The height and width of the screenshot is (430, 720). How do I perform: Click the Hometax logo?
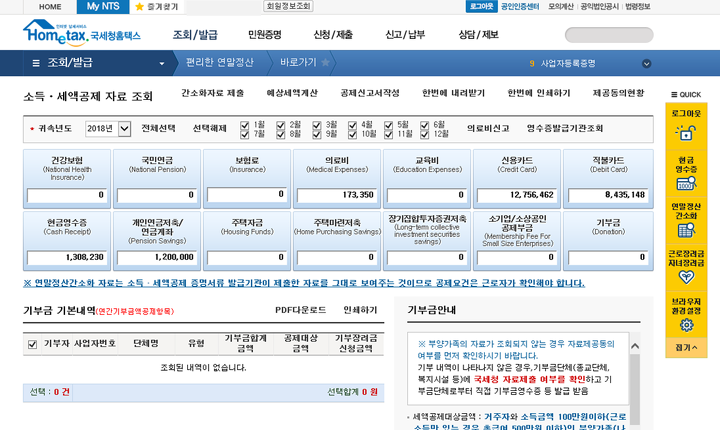tap(82, 33)
